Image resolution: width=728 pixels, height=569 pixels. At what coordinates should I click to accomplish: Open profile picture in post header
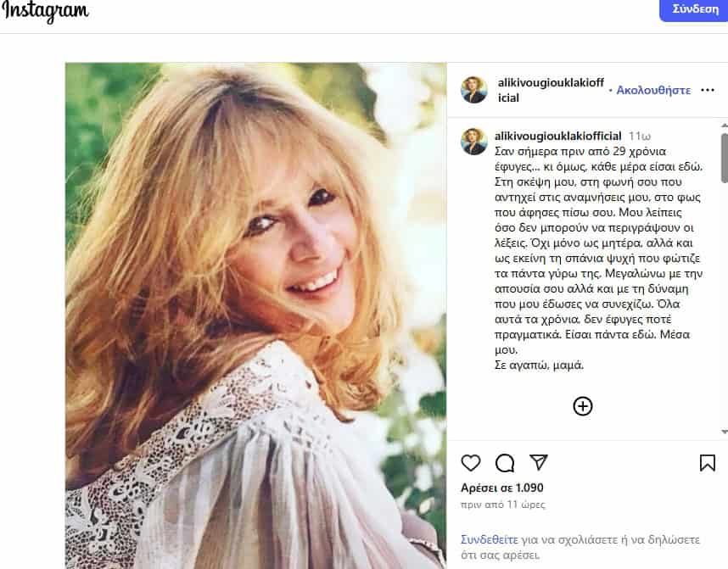click(x=474, y=90)
